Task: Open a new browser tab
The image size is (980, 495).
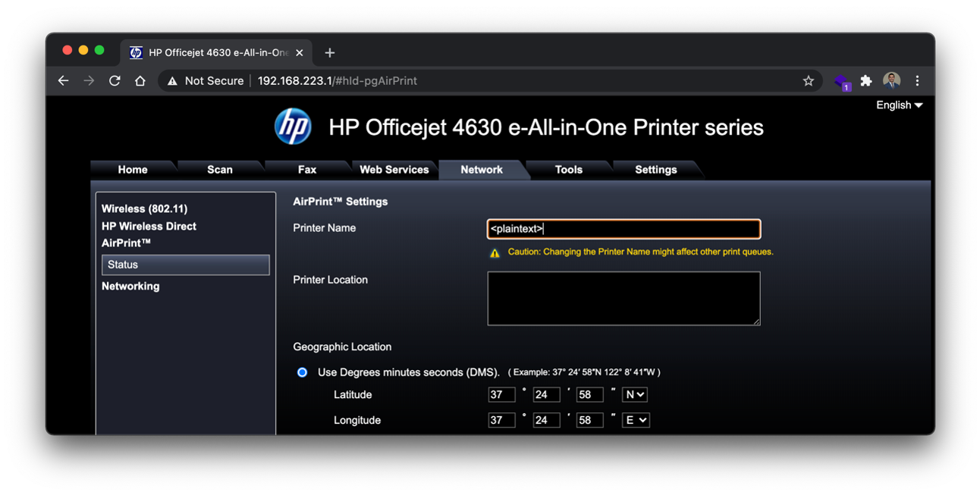Action: [329, 52]
